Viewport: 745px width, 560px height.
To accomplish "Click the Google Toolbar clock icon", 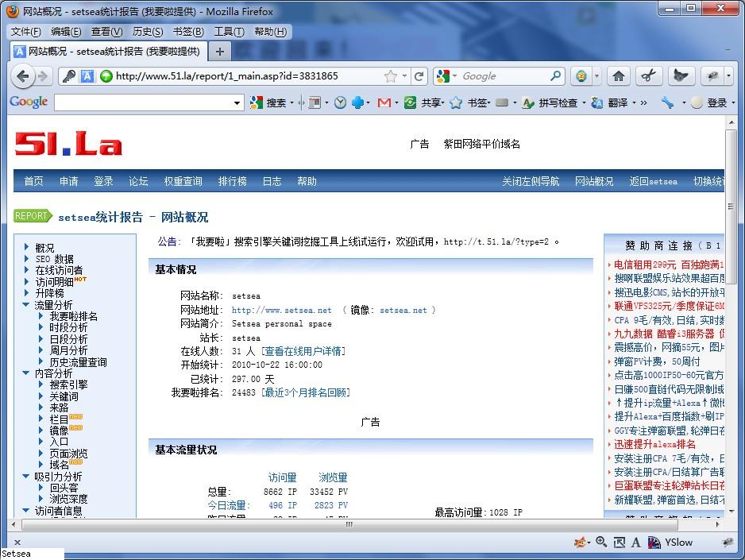I will click(340, 102).
